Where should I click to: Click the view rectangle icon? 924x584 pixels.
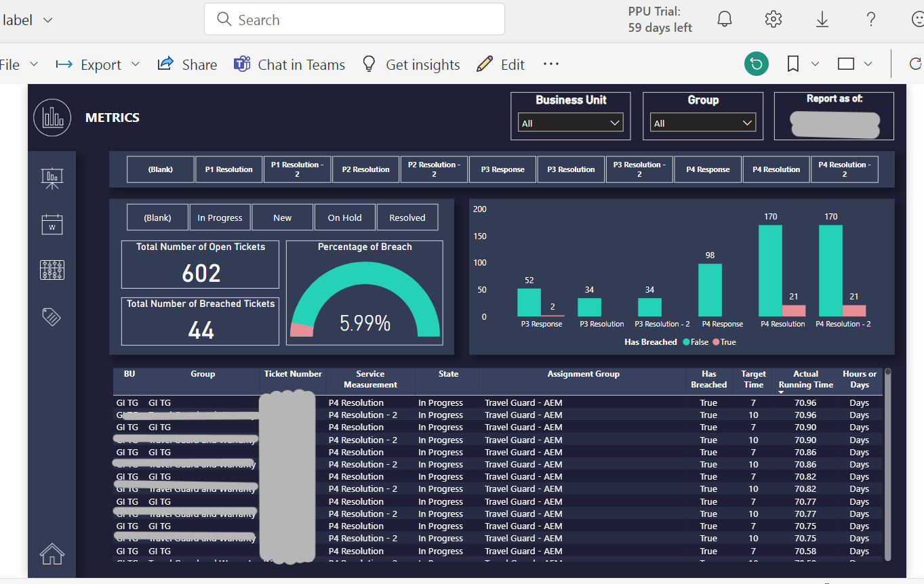846,64
